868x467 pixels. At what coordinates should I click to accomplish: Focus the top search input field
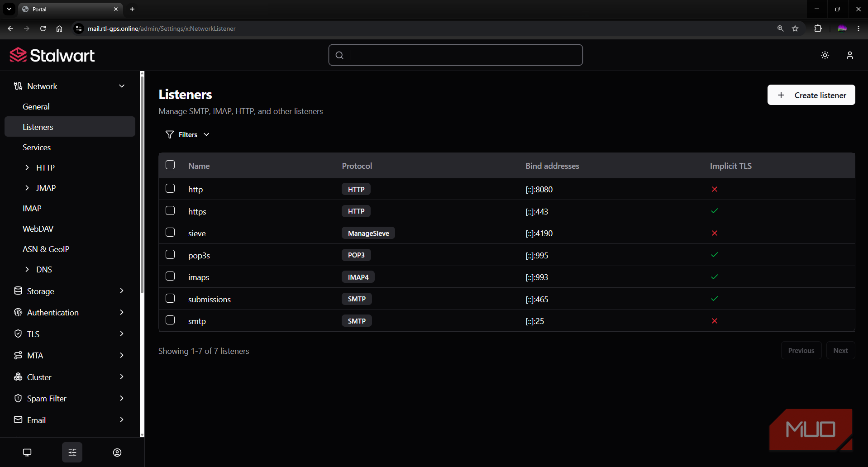click(455, 55)
